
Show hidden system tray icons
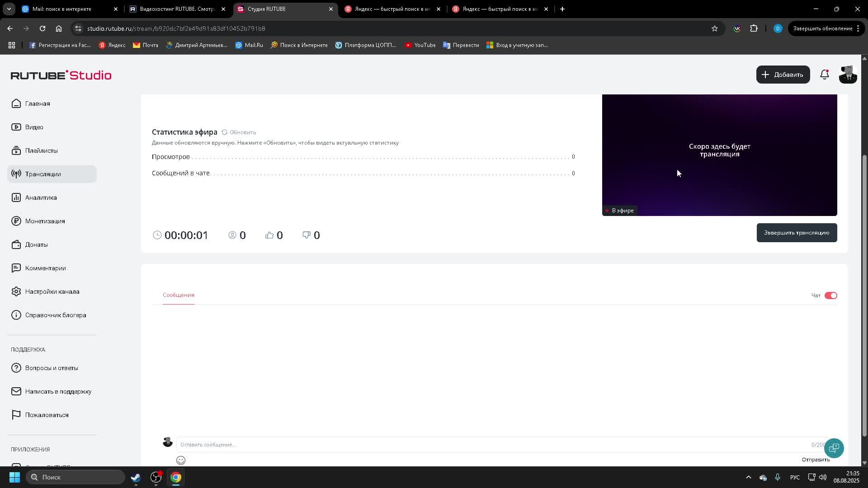(748, 477)
